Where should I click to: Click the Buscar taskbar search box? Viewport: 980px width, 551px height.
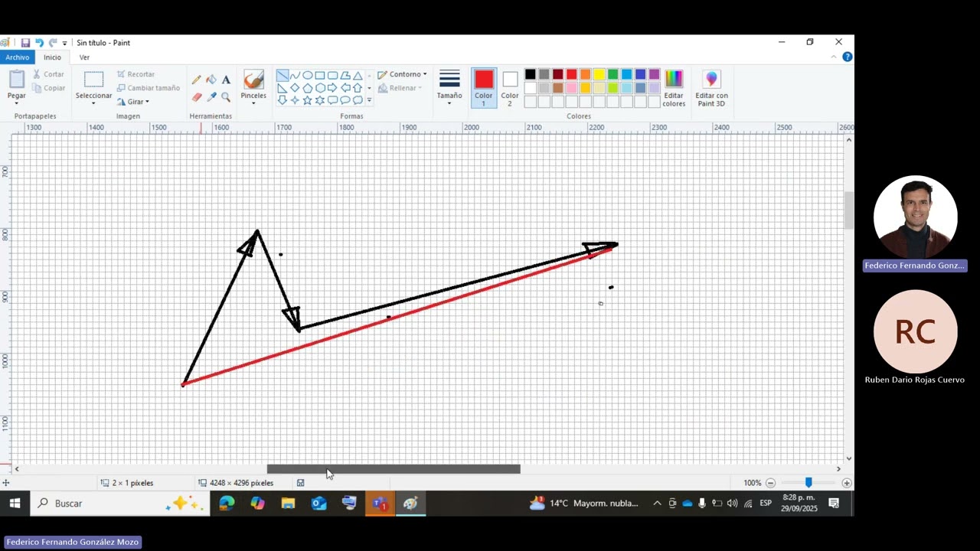point(120,503)
